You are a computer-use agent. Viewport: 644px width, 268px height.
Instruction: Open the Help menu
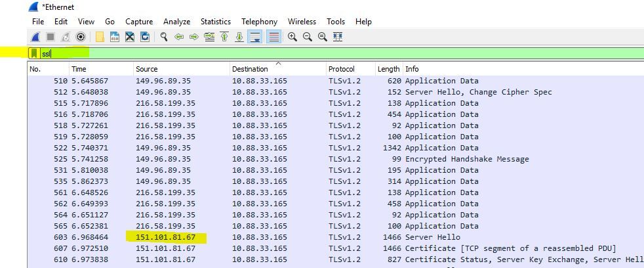pyautogui.click(x=363, y=22)
